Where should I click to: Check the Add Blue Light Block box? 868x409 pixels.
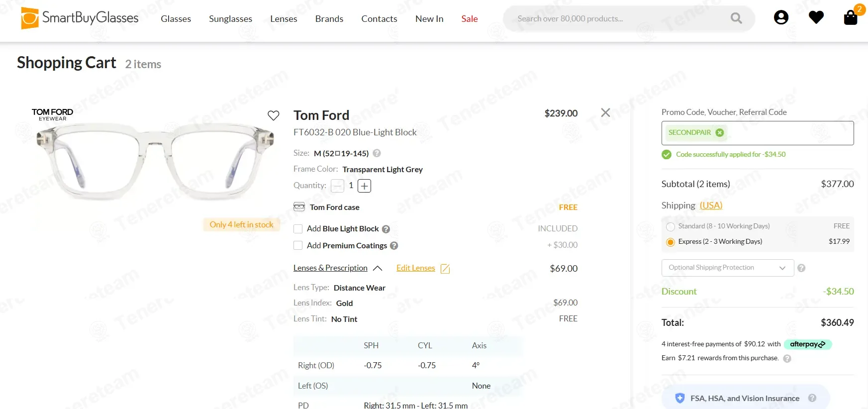(298, 229)
